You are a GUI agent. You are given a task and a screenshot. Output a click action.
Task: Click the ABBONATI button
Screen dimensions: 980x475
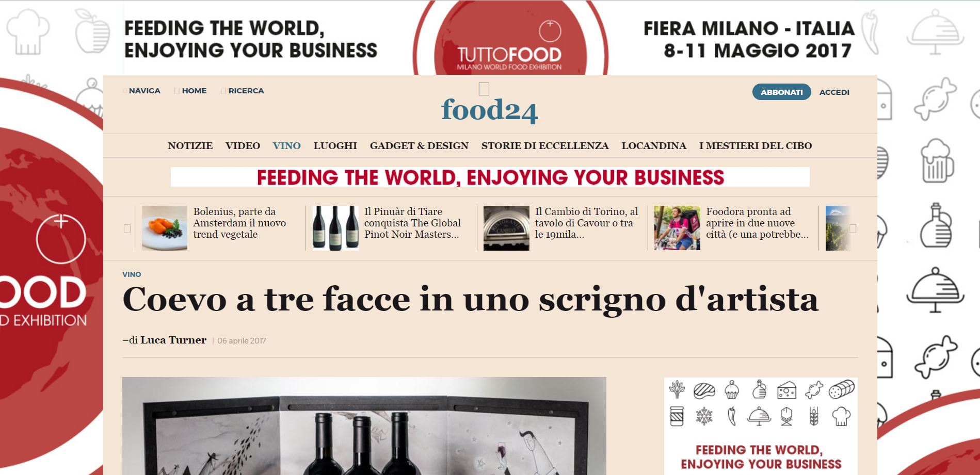click(782, 92)
